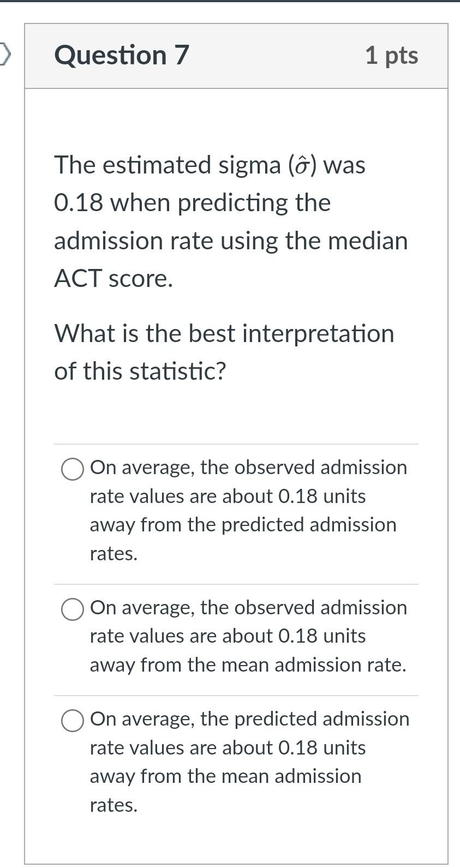Click the word "rates." ending the last answer
Image resolution: width=460 pixels, height=868 pixels.
point(113,805)
